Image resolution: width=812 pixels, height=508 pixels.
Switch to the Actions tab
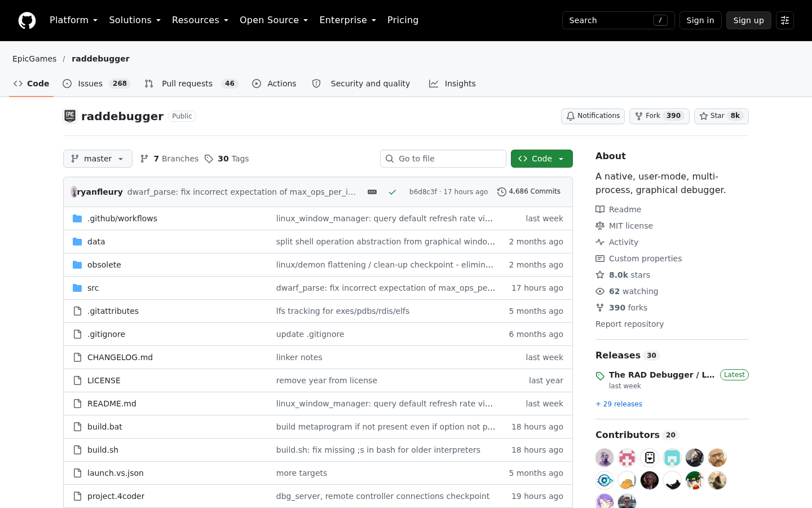[x=274, y=84]
